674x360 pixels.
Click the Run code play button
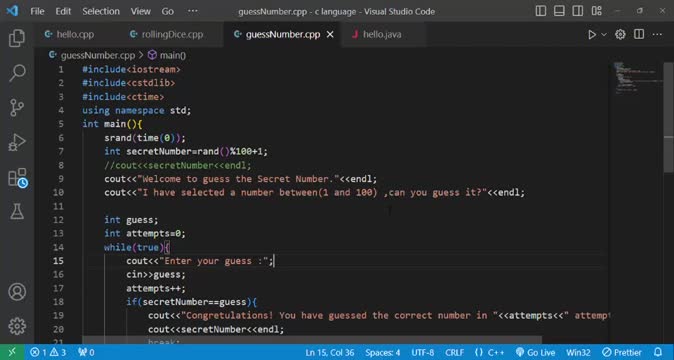592,34
